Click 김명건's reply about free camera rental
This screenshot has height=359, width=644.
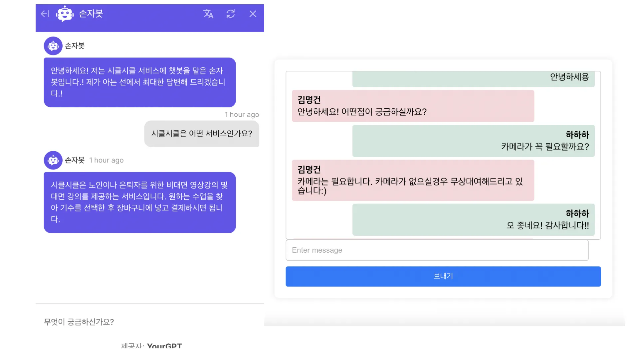[x=413, y=180]
